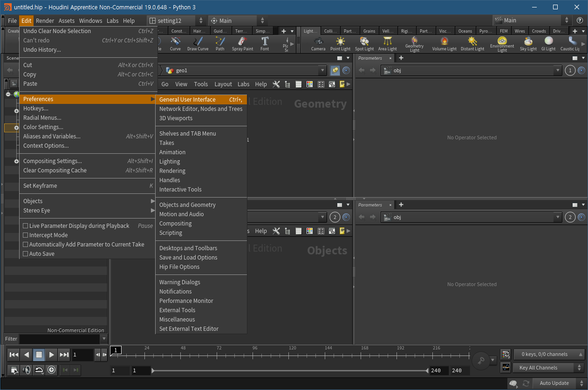This screenshot has height=390, width=588.
Task: Select the Geometry Light shelf tool
Action: tap(414, 44)
